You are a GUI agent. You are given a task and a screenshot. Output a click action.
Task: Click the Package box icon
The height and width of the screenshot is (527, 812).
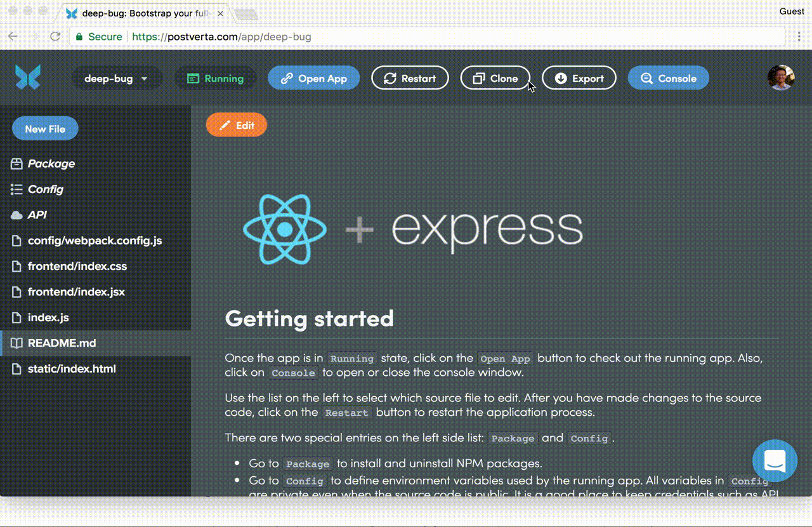pos(16,164)
